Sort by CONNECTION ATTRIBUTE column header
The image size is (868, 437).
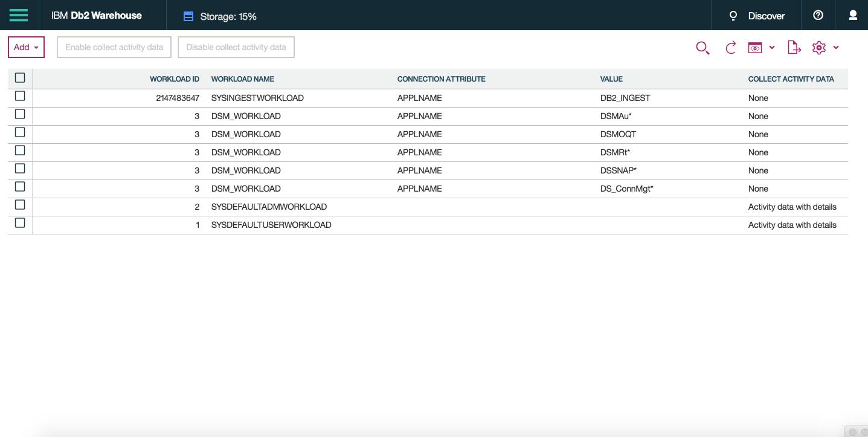(x=442, y=79)
